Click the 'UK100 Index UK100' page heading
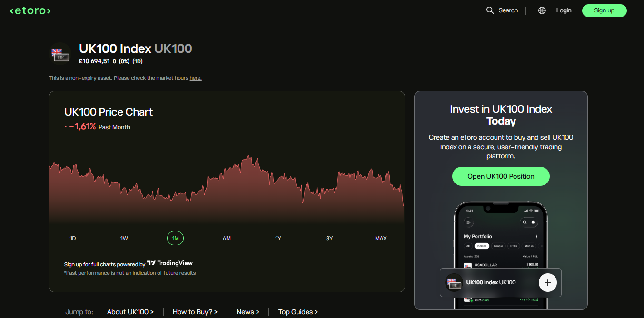 (136, 48)
